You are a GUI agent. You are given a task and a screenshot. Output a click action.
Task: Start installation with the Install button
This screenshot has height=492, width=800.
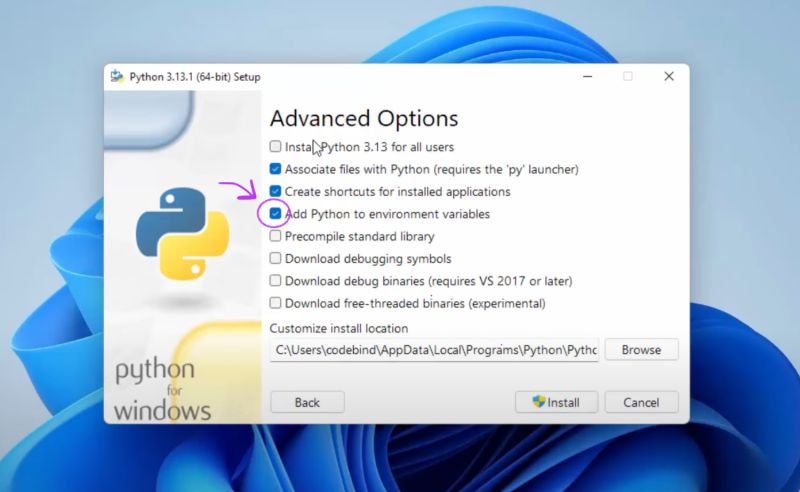tap(556, 402)
